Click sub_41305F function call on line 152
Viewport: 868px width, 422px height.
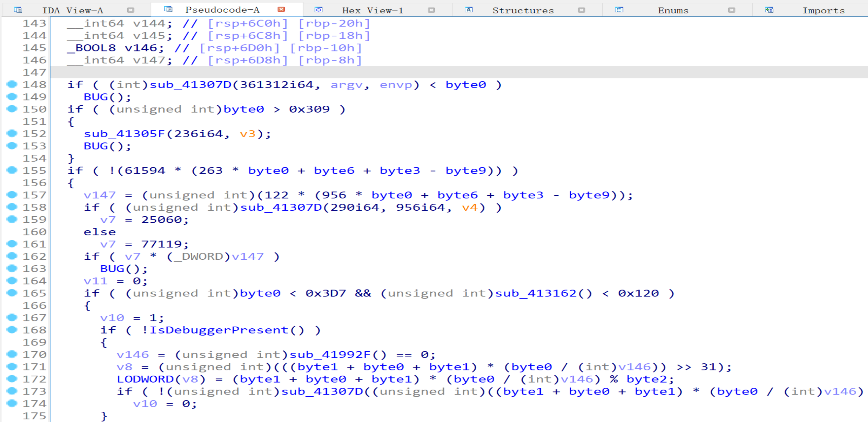pos(124,133)
